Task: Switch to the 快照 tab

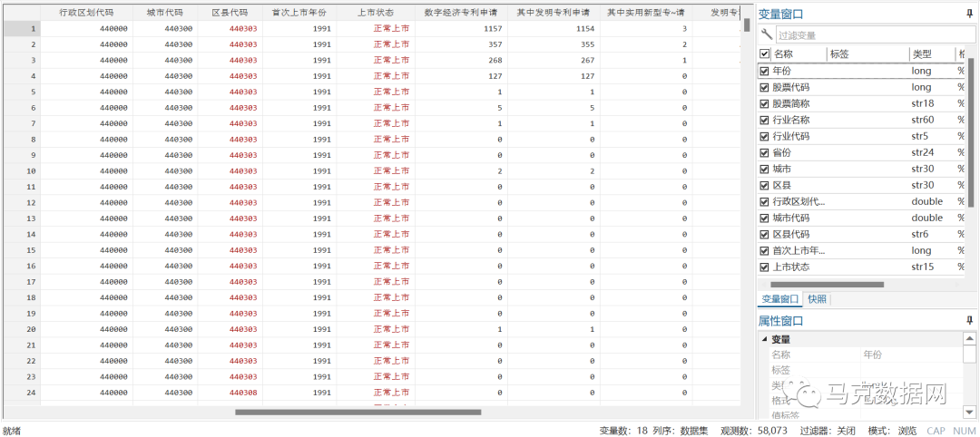Action: 817,299
